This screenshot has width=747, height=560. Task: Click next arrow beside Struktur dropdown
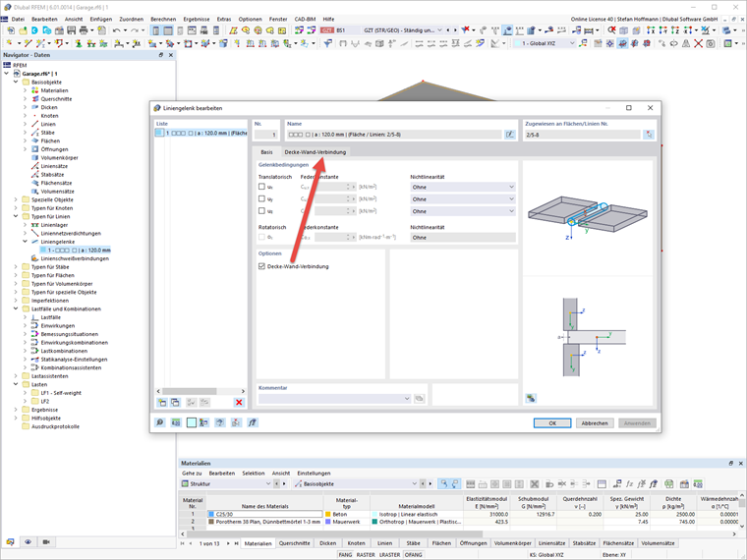[x=284, y=483]
